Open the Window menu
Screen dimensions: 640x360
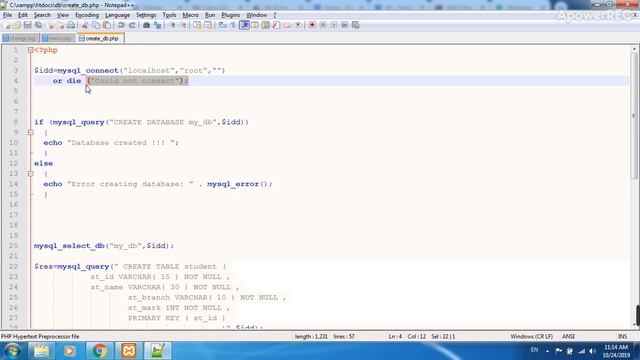coord(256,15)
